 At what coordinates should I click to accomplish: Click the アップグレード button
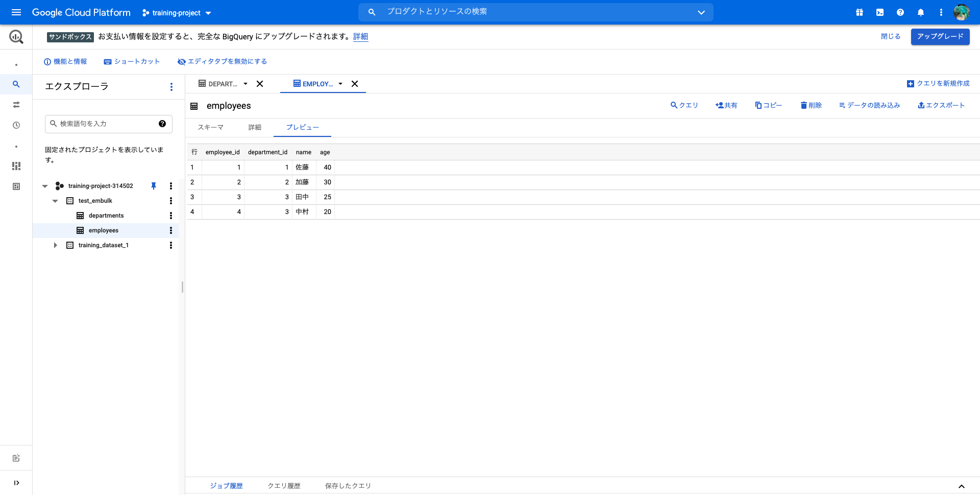click(x=940, y=36)
